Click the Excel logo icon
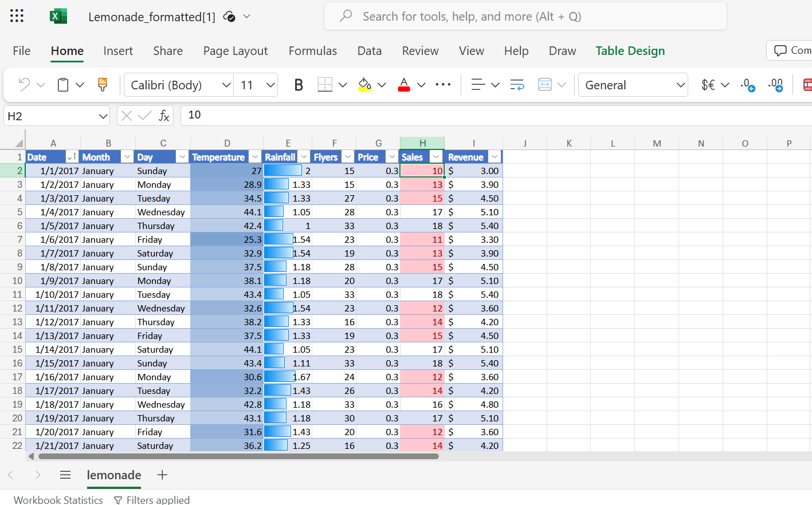 coord(58,16)
